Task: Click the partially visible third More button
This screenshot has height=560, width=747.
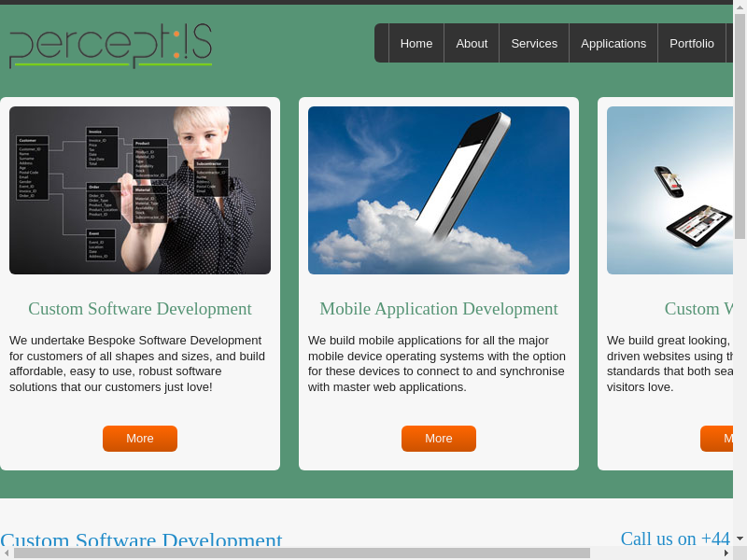Action: [x=717, y=439]
